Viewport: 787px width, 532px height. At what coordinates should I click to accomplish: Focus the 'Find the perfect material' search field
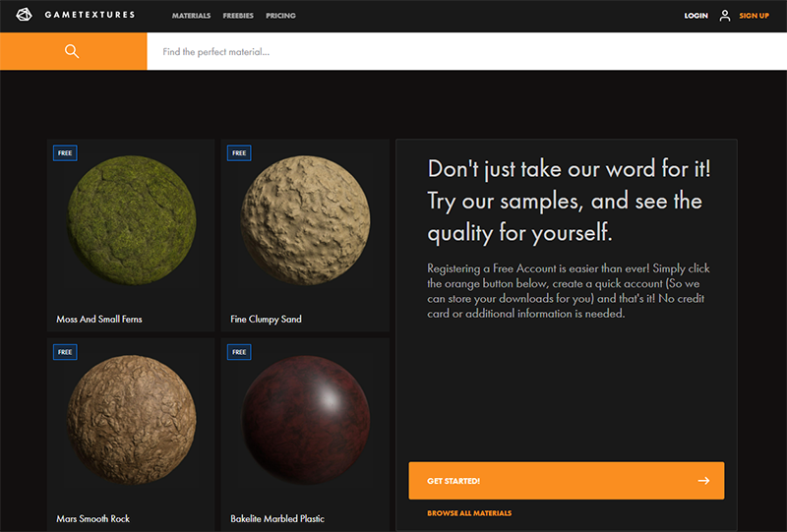click(462, 51)
